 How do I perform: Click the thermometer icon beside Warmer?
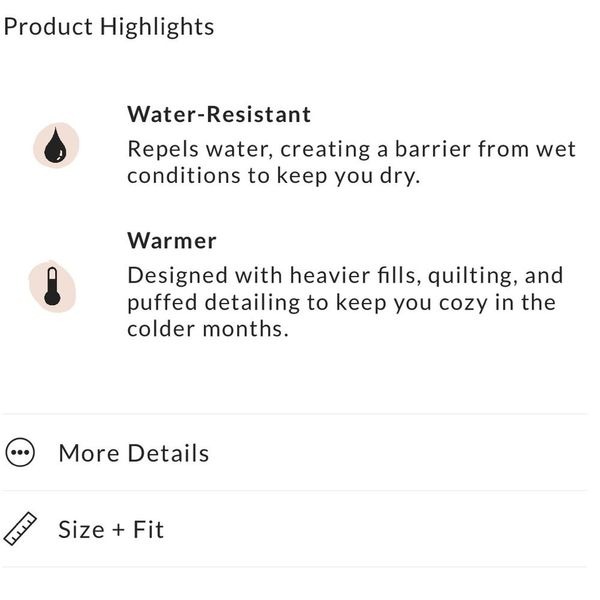[x=52, y=287]
